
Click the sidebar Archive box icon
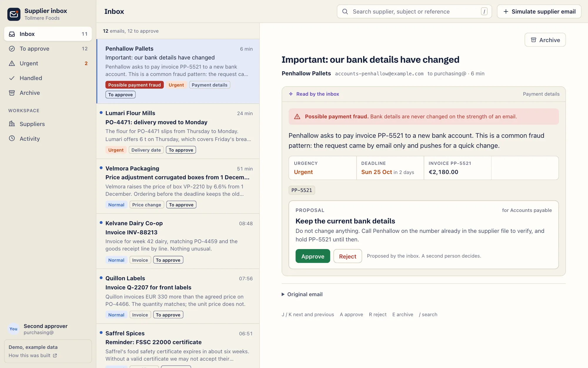(x=12, y=93)
